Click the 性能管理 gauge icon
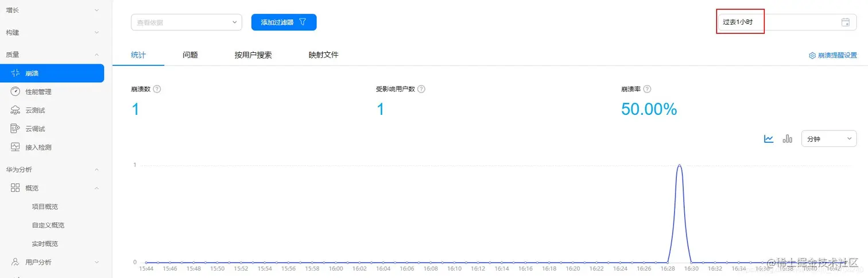868x278 pixels. pos(15,91)
